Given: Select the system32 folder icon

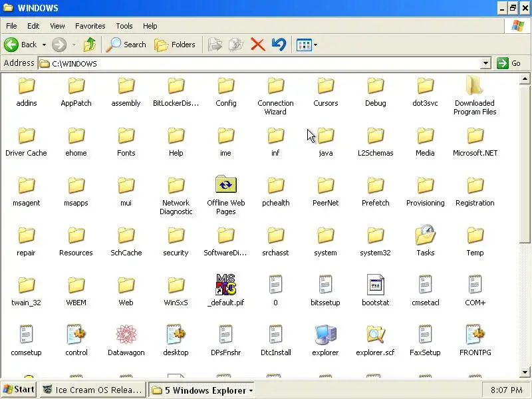Looking at the screenshot, I should click(x=375, y=235).
